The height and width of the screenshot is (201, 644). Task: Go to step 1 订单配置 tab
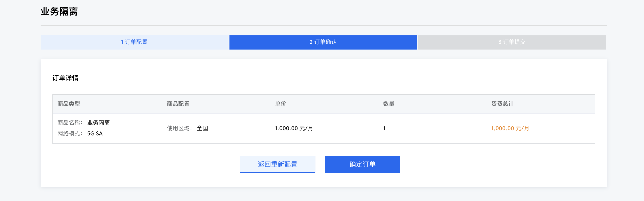(x=135, y=42)
